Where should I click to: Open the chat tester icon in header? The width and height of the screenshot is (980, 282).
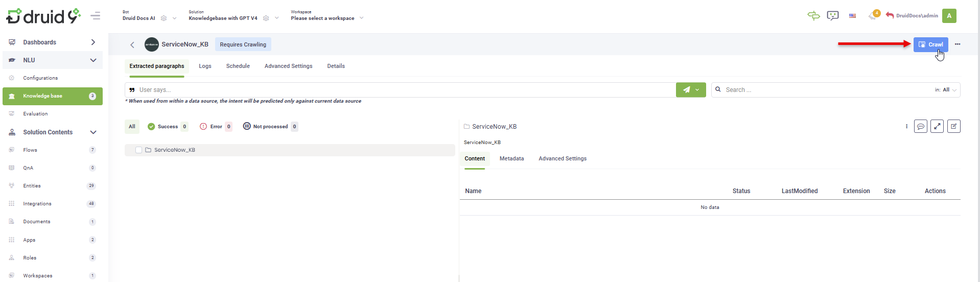click(832, 16)
